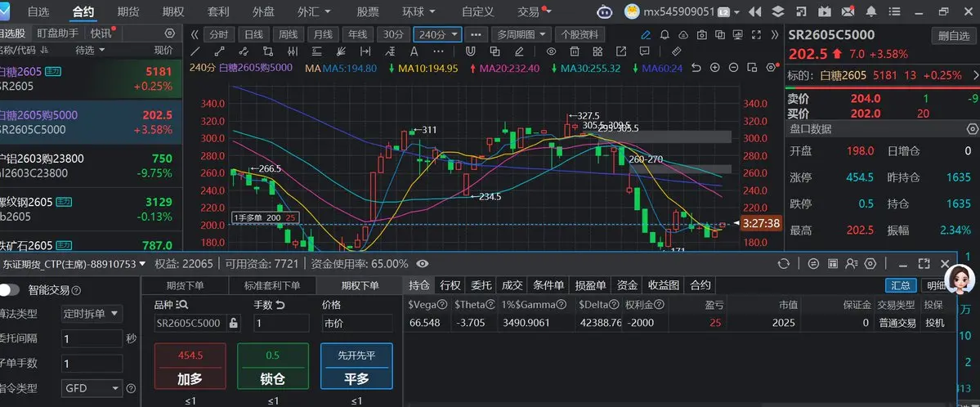Click the contract search icon beside 品种
Image resolution: width=980 pixels, height=407 pixels.
(x=182, y=305)
